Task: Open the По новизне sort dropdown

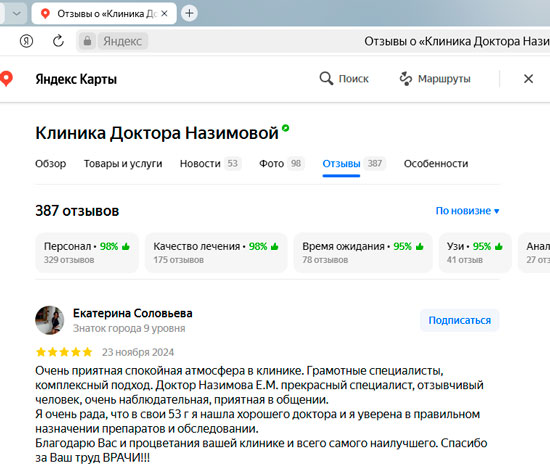Action: pos(467,211)
